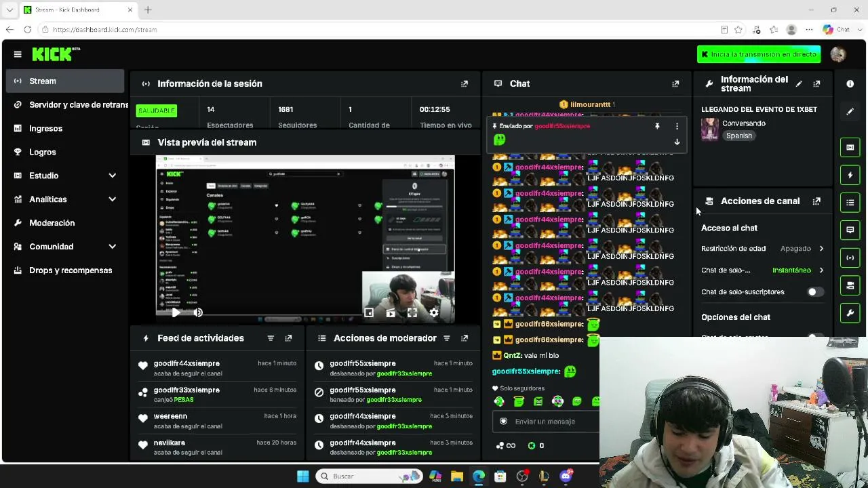Filter the Acciones de moderador list
This screenshot has height=488, width=868.
pyautogui.click(x=447, y=338)
